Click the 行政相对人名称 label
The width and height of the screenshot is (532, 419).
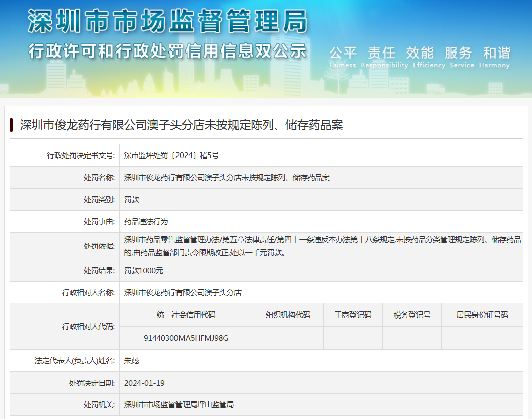(89, 293)
